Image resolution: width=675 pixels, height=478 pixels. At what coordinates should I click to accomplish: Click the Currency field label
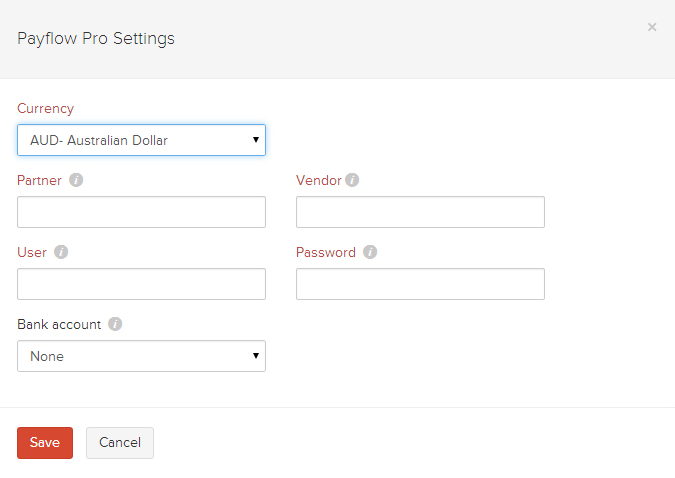pyautogui.click(x=45, y=108)
